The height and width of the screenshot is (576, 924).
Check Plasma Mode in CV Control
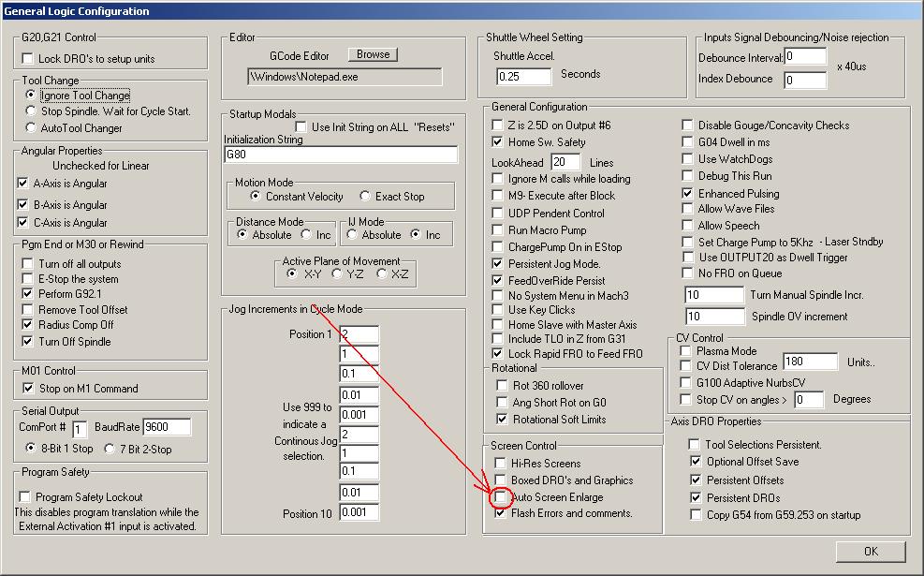click(x=685, y=350)
